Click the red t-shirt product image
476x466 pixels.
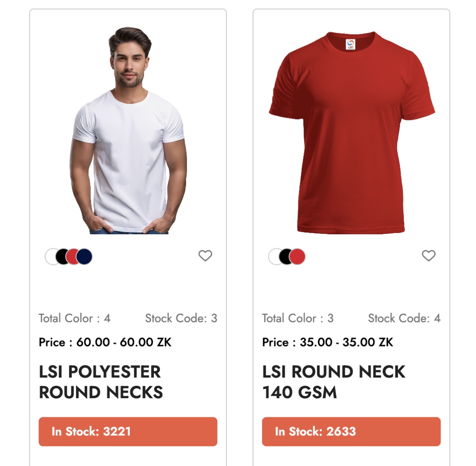(x=351, y=125)
